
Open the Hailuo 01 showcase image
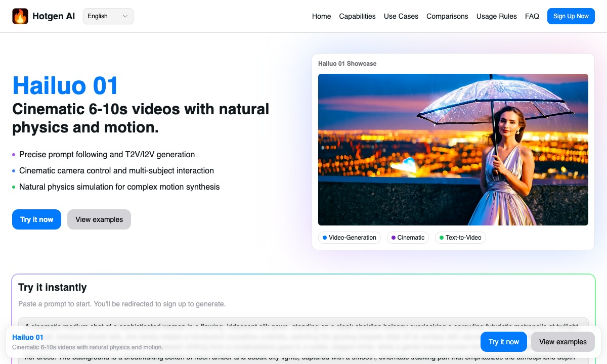point(453,150)
